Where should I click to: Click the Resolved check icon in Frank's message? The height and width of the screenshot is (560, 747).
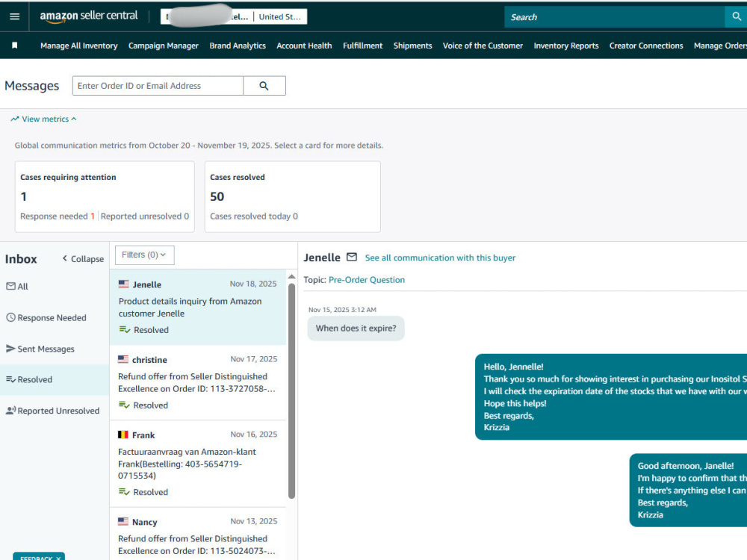(124, 491)
